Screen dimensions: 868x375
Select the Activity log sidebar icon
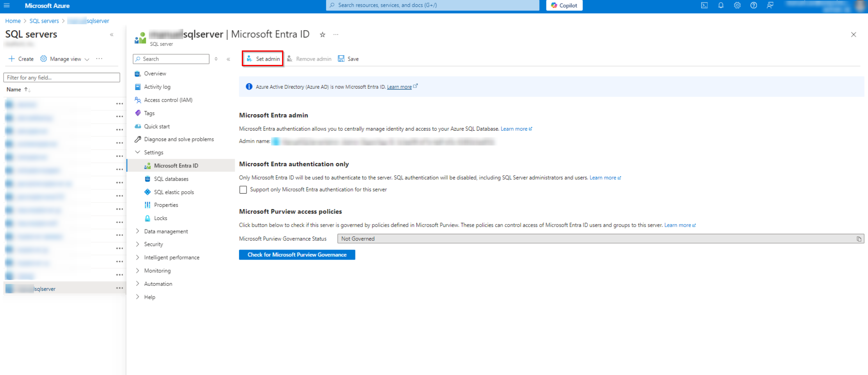coord(138,86)
